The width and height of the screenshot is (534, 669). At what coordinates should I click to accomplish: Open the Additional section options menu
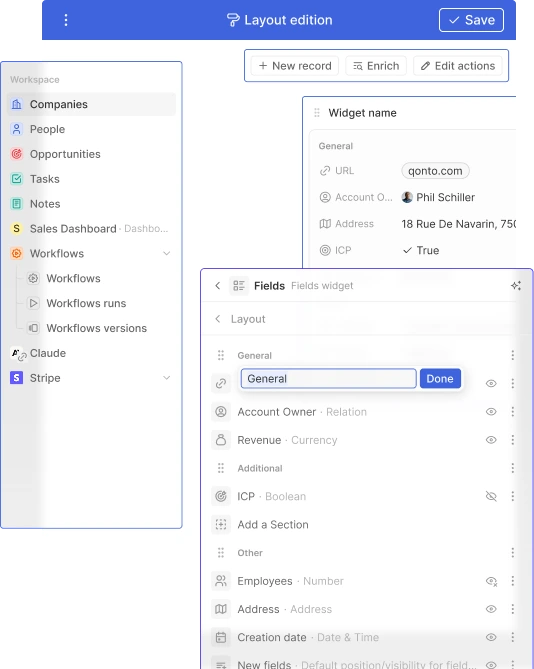512,468
